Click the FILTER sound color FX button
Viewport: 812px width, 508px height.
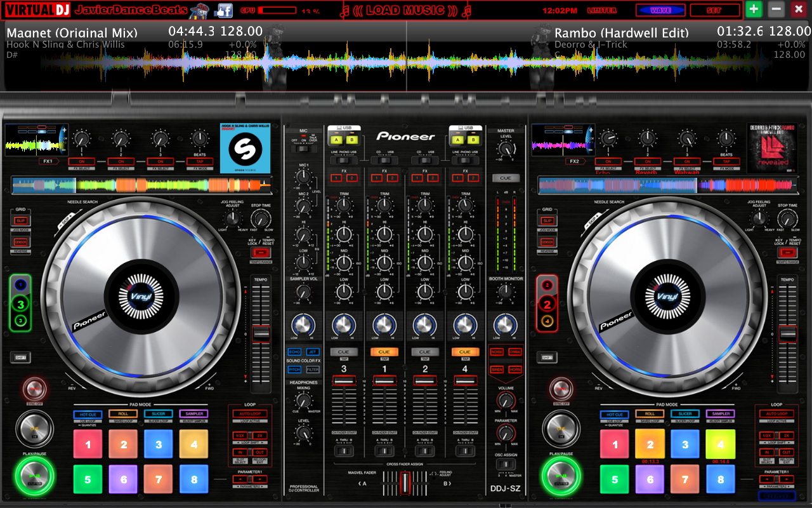pos(313,369)
